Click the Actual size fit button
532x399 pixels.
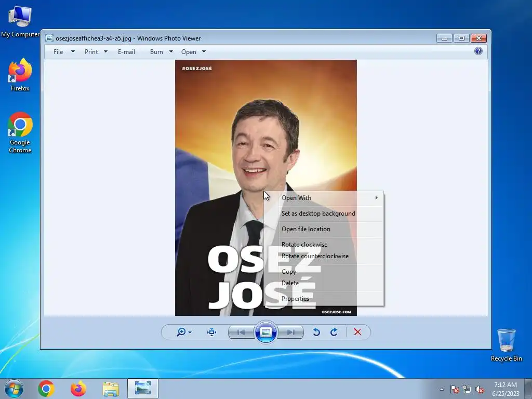pos(212,332)
